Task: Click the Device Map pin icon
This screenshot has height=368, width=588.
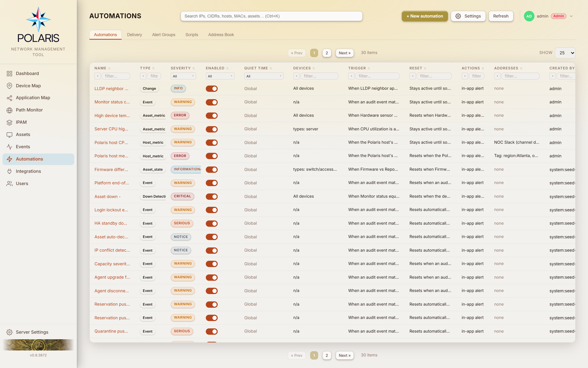Action: pyautogui.click(x=9, y=86)
